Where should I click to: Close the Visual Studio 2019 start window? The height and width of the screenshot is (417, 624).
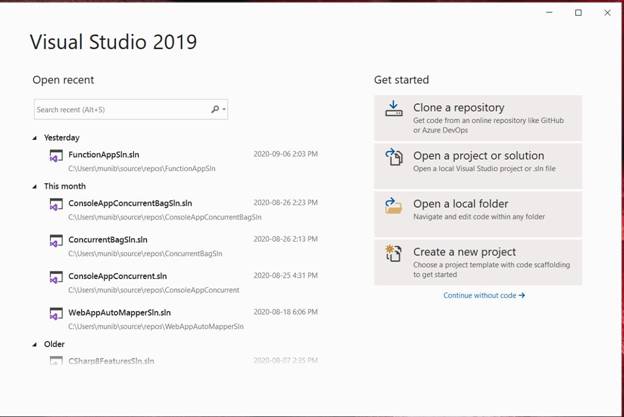607,13
